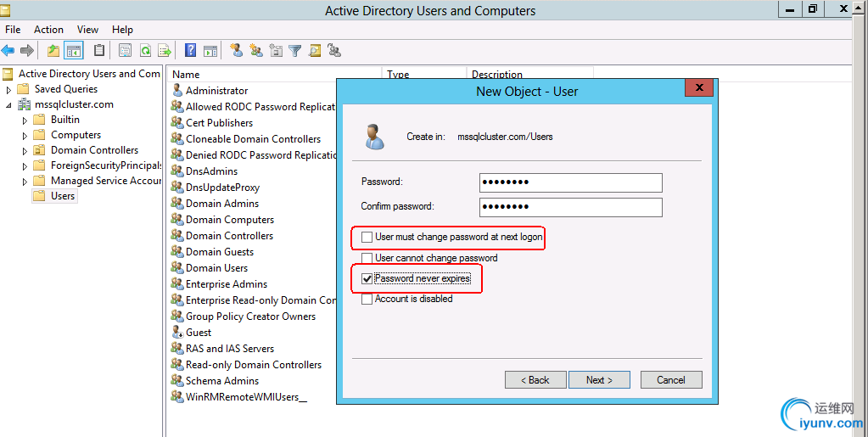Image resolution: width=868 pixels, height=437 pixels.
Task: Collapse the mssqlcluster.com domain node
Action: click(x=9, y=104)
